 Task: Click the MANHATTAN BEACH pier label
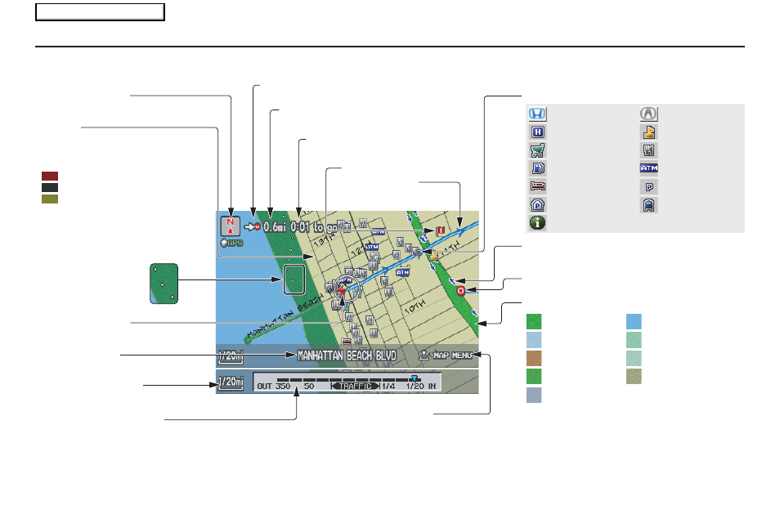point(285,318)
